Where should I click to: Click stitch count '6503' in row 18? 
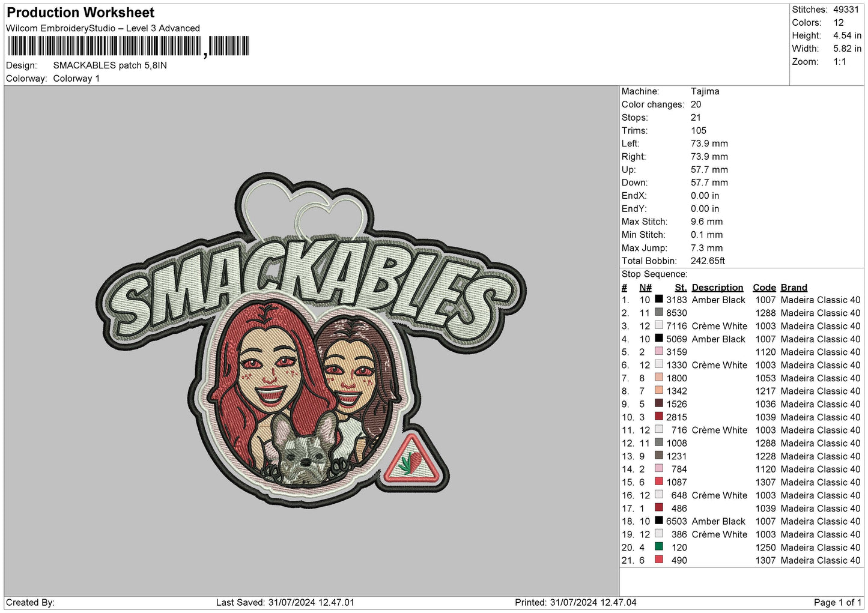(x=676, y=521)
